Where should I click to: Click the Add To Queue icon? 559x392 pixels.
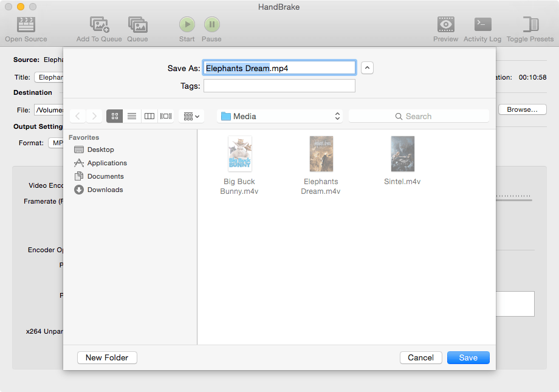99,24
